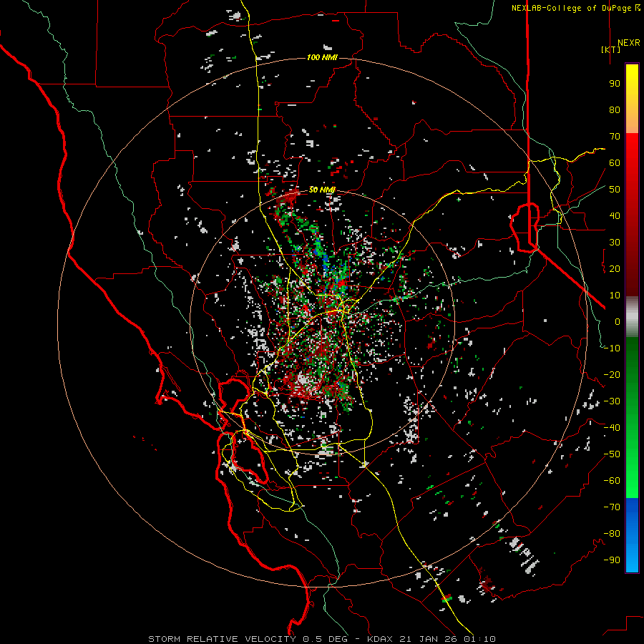Click the STORM RELATIVE VELOCITY caption text

click(x=223, y=639)
